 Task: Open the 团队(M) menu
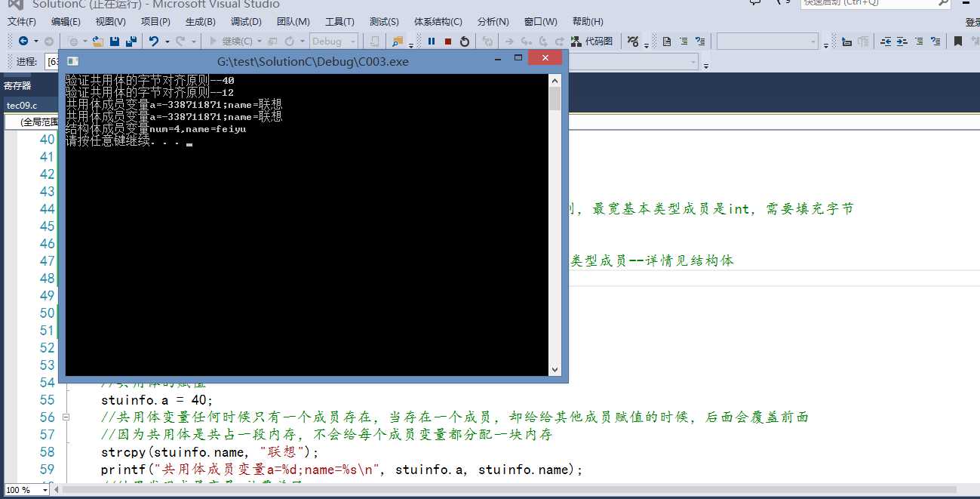293,21
